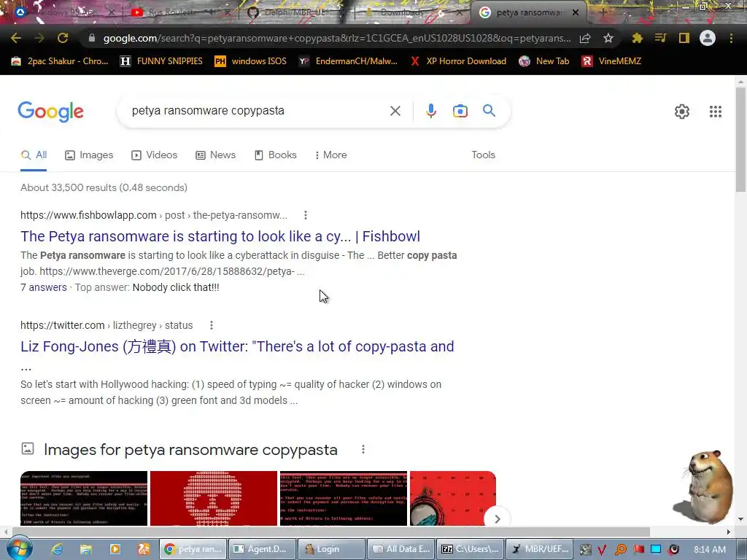Open Windows Media Player from taskbar
Screen dimensions: 747x560
115,550
